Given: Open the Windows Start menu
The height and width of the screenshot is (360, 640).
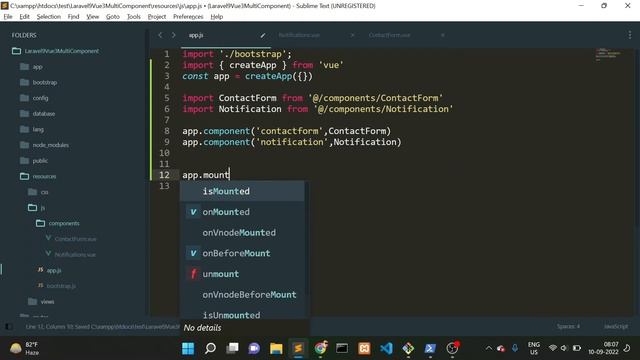Looking at the screenshot, I should pos(188,348).
